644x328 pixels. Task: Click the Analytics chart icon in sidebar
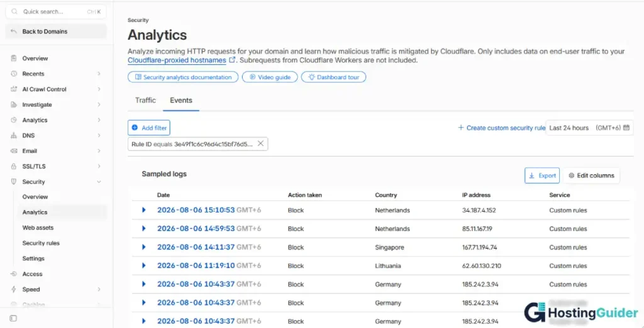[x=14, y=120]
